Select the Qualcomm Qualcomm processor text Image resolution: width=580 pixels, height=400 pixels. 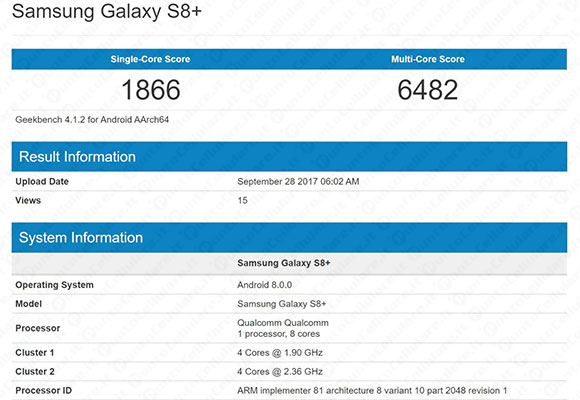point(283,323)
